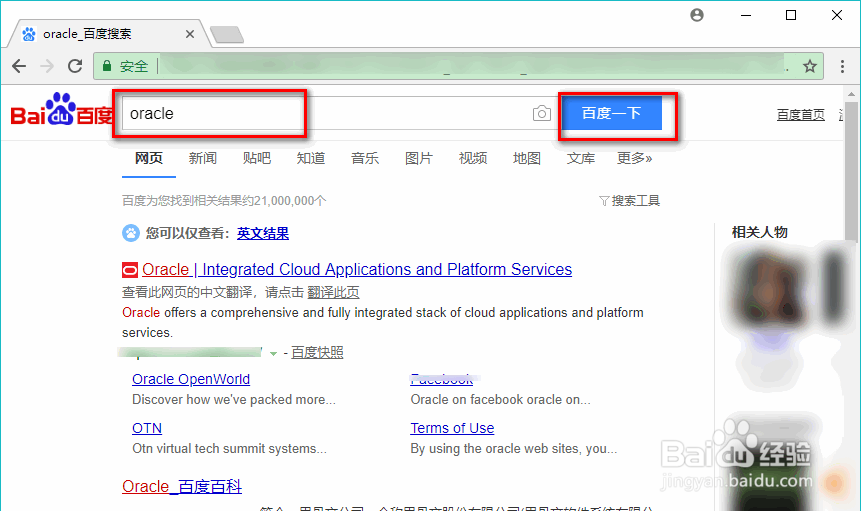861x511 pixels.
Task: Expand the 更多» menu
Action: point(634,158)
